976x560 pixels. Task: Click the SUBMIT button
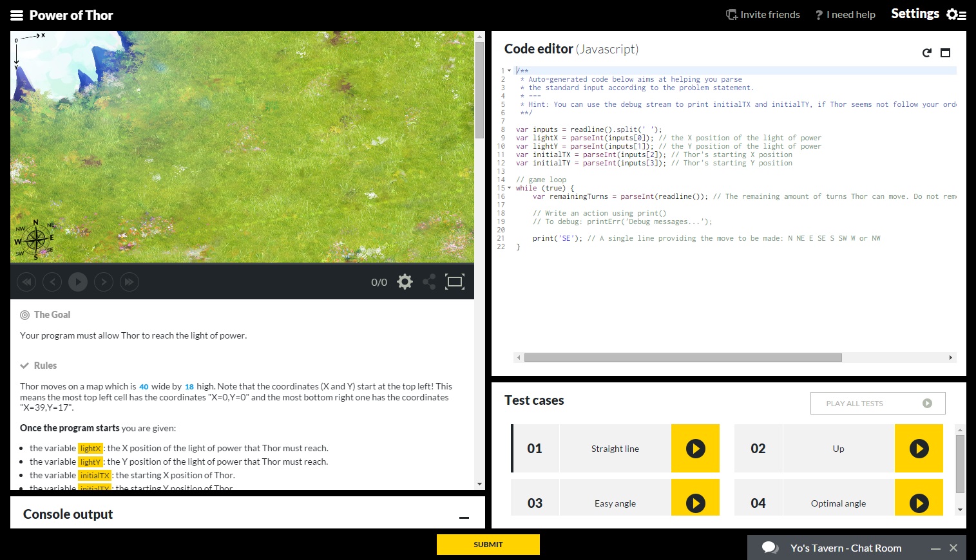point(488,545)
